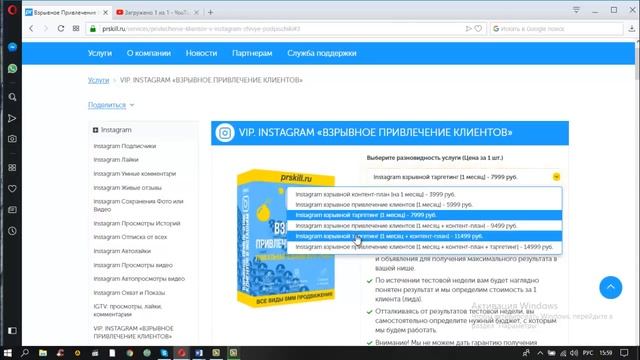Image resolution: width=640 pixels, height=360 pixels.
Task: Expand Поделиться share dropdown
Action: point(111,105)
